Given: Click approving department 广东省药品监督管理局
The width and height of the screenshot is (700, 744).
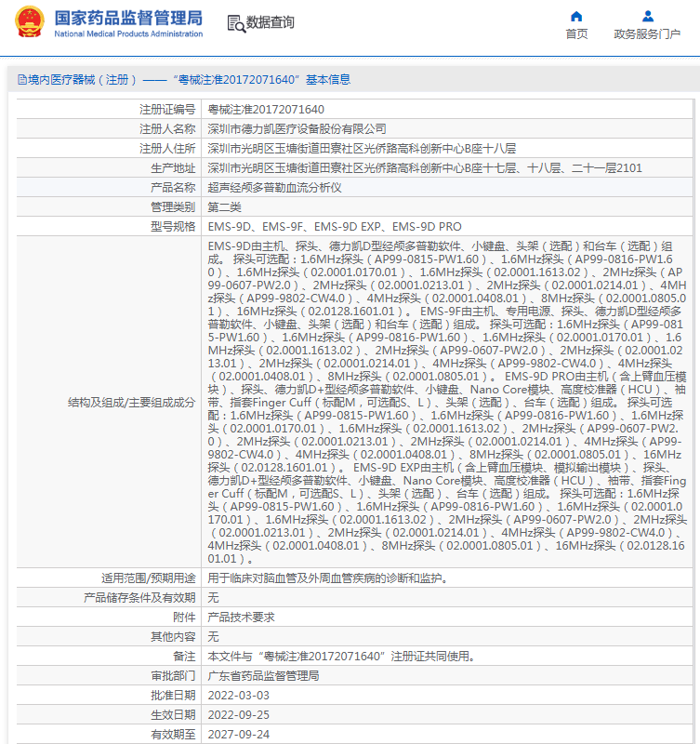Looking at the screenshot, I should 263,675.
